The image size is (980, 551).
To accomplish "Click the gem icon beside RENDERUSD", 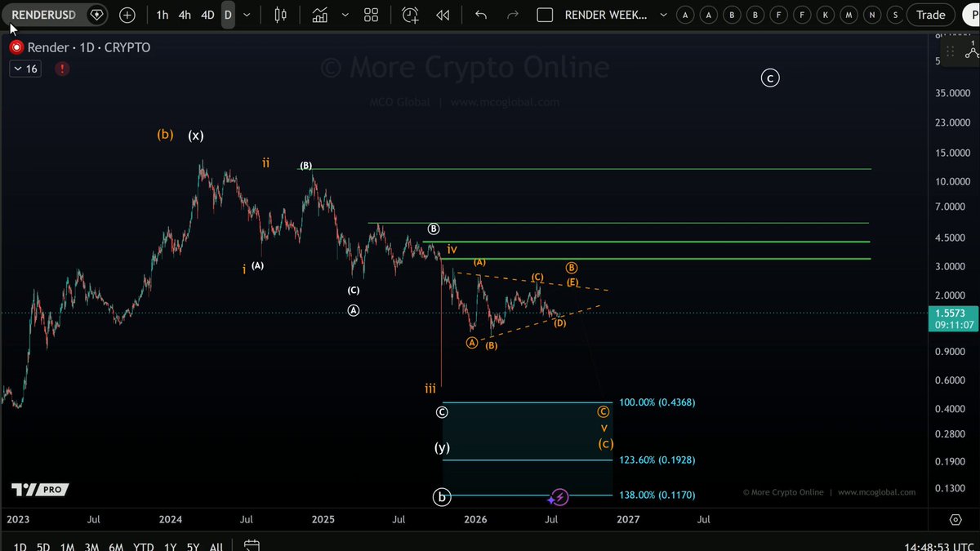I will tap(97, 15).
